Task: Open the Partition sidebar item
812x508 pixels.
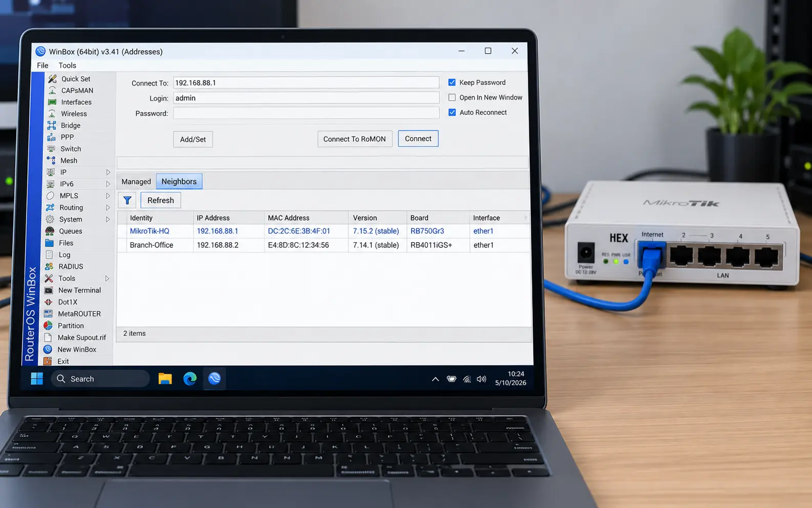Action: (71, 326)
